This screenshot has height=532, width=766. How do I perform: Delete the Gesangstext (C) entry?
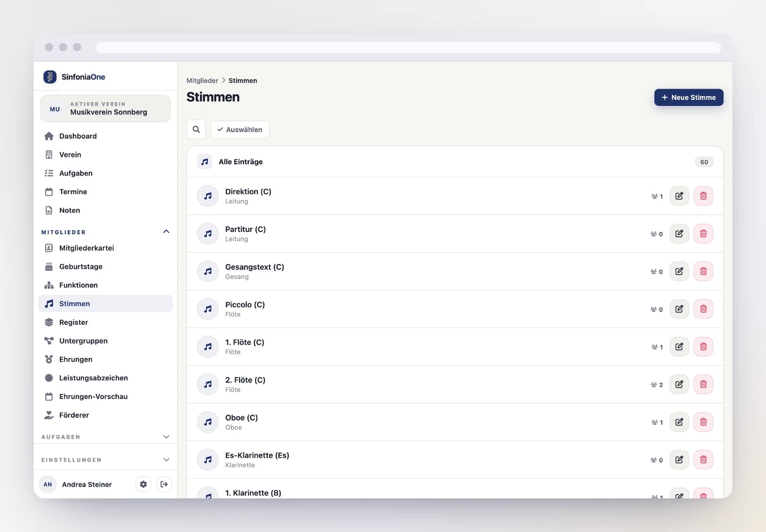703,271
